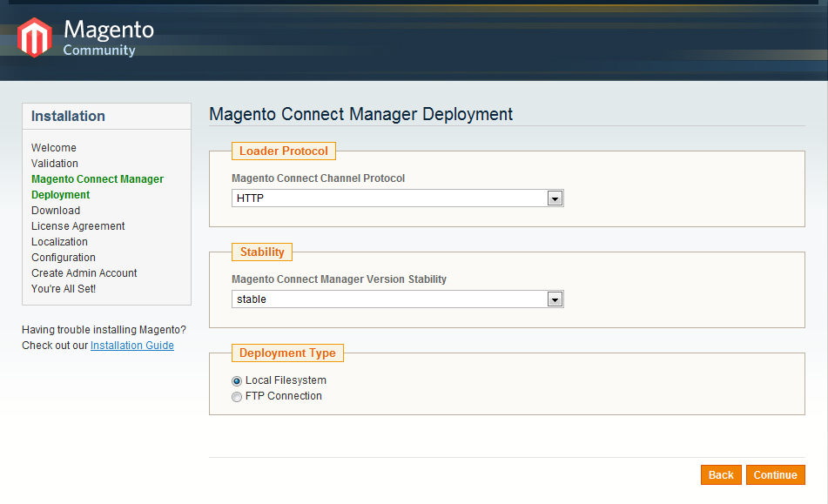
Task: Click the Deployment Type section legend
Action: coord(287,353)
